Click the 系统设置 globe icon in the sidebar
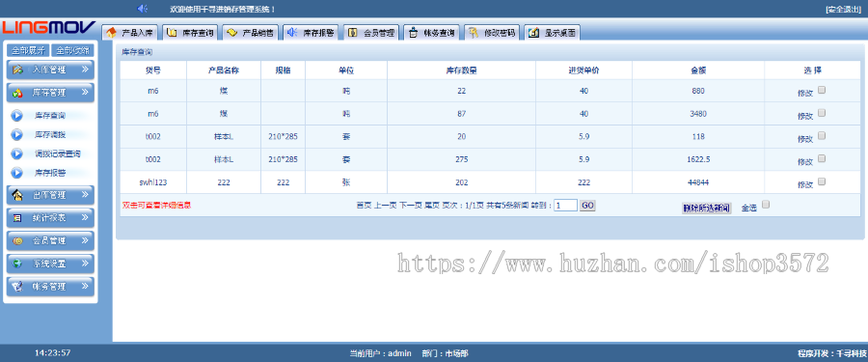The width and height of the screenshot is (868, 362). tap(17, 264)
